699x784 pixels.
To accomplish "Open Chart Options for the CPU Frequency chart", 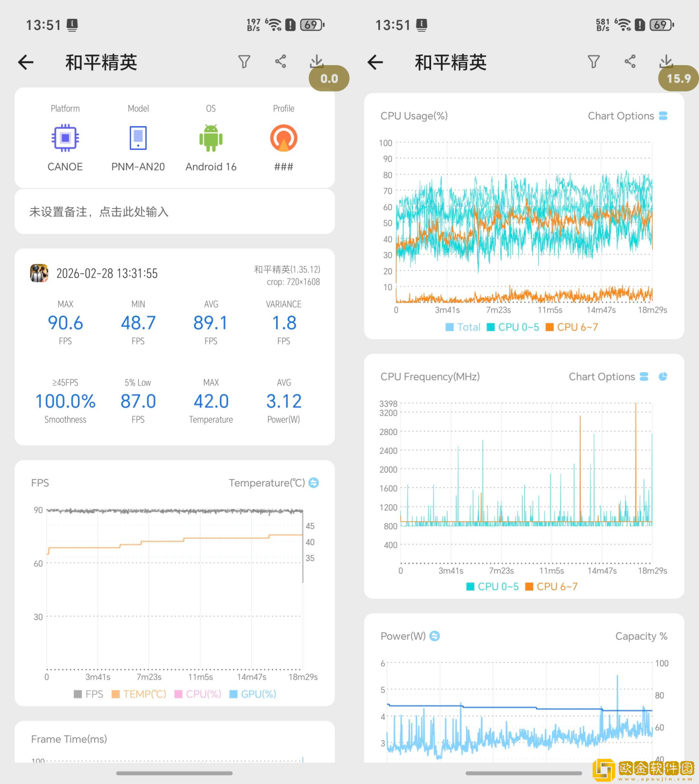I will click(644, 376).
